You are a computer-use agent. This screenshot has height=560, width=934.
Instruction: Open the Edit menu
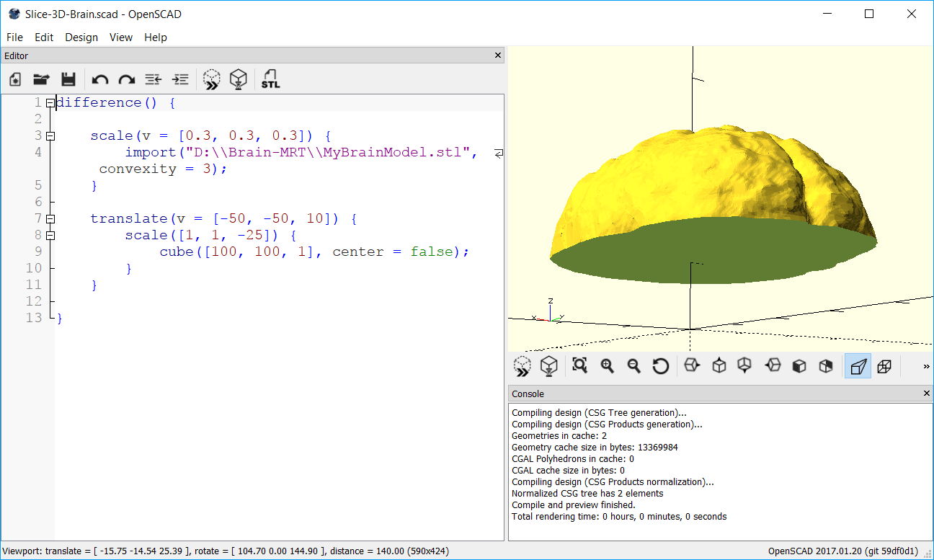tap(44, 37)
